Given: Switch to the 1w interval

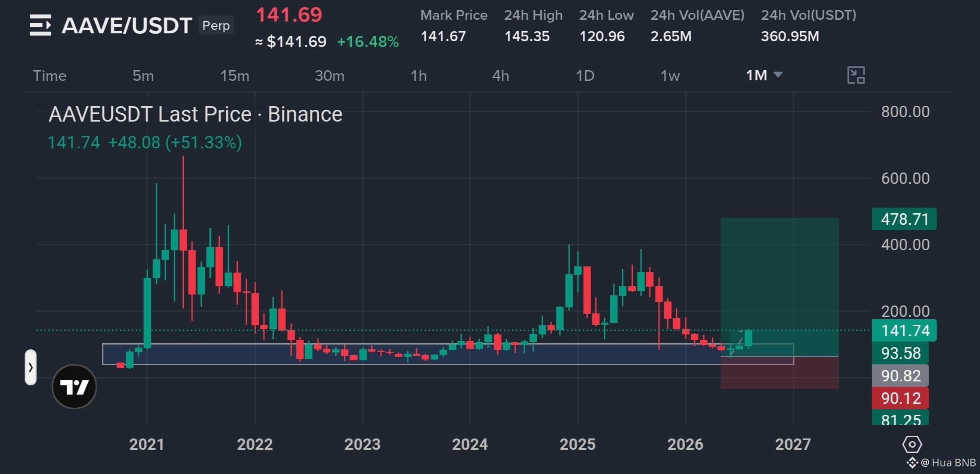Looking at the screenshot, I should point(670,75).
